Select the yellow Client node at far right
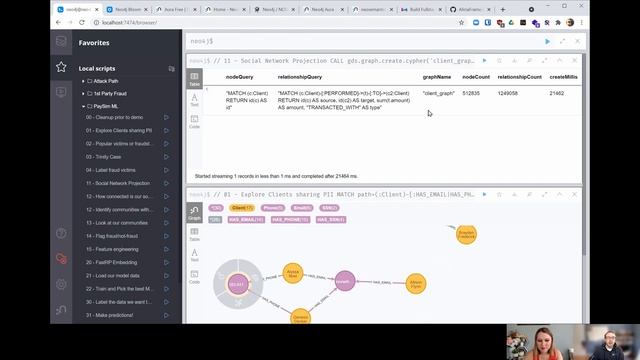The width and height of the screenshot is (640, 360). [x=466, y=235]
